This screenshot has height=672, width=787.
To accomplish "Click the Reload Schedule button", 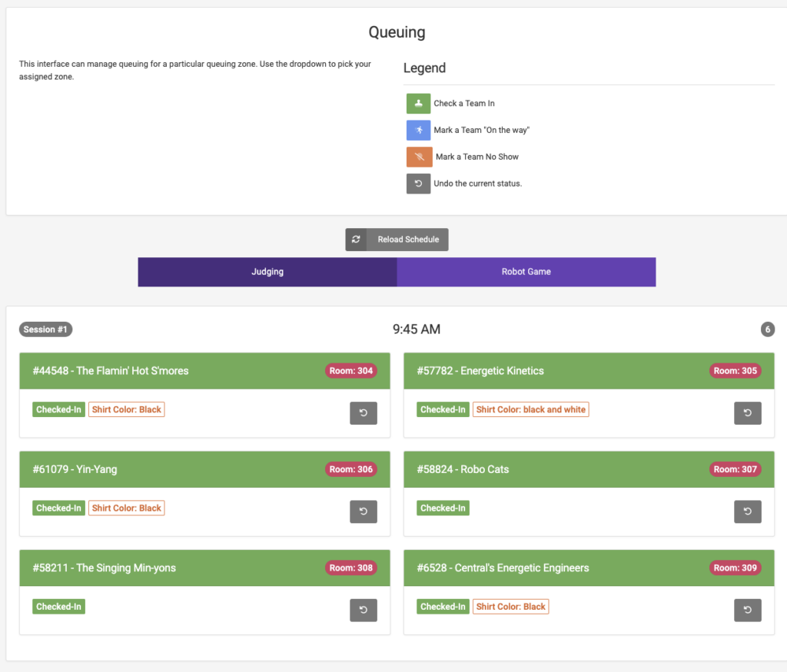I will pos(397,240).
